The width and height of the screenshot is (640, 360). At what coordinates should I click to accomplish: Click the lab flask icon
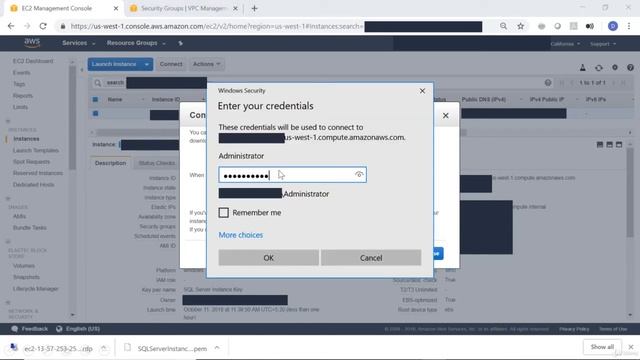tap(582, 68)
